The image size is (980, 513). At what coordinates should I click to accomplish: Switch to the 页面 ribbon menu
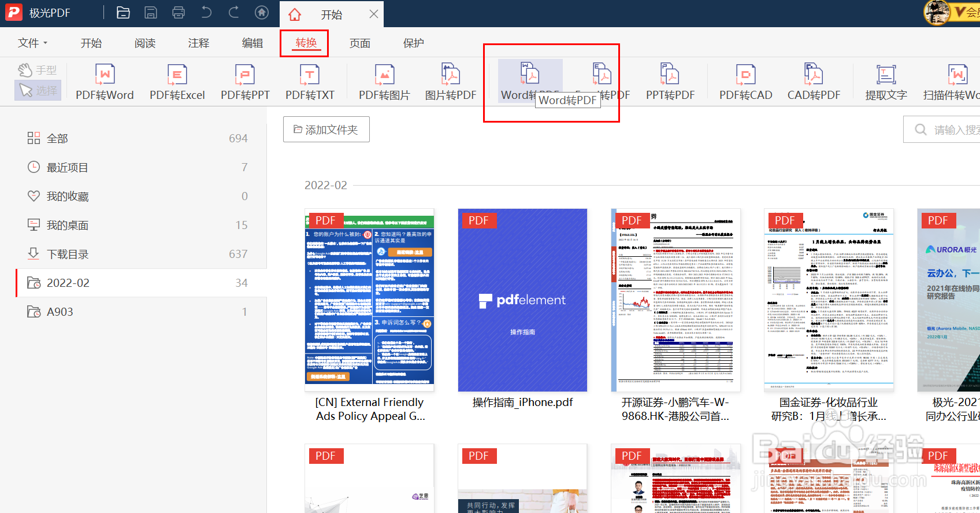coord(360,43)
